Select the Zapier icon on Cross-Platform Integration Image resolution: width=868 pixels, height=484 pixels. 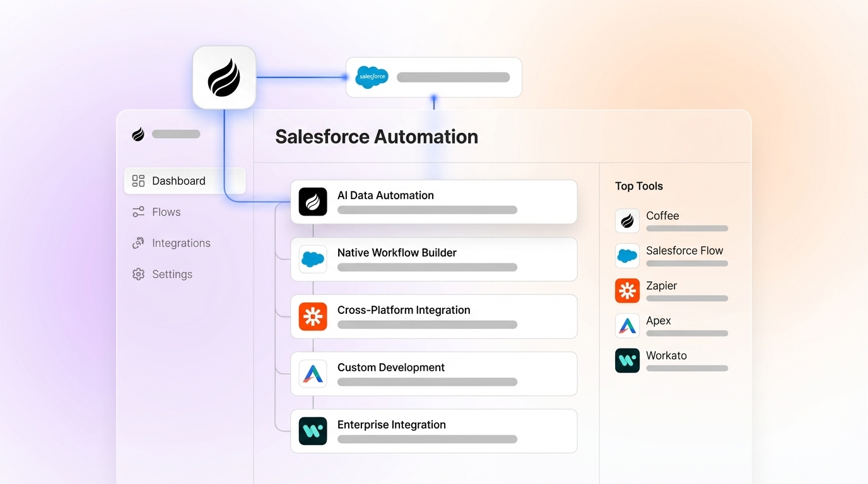313,316
